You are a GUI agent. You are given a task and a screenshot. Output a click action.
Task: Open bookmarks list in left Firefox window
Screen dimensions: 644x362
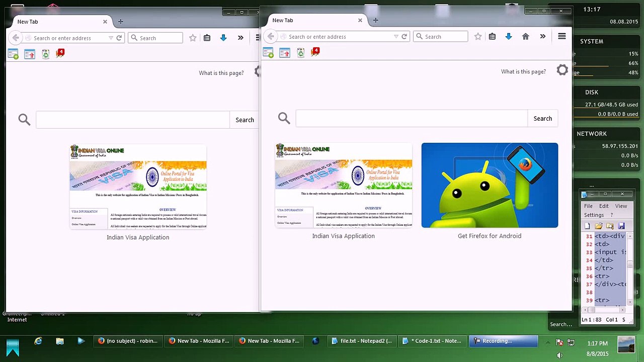coord(207,38)
